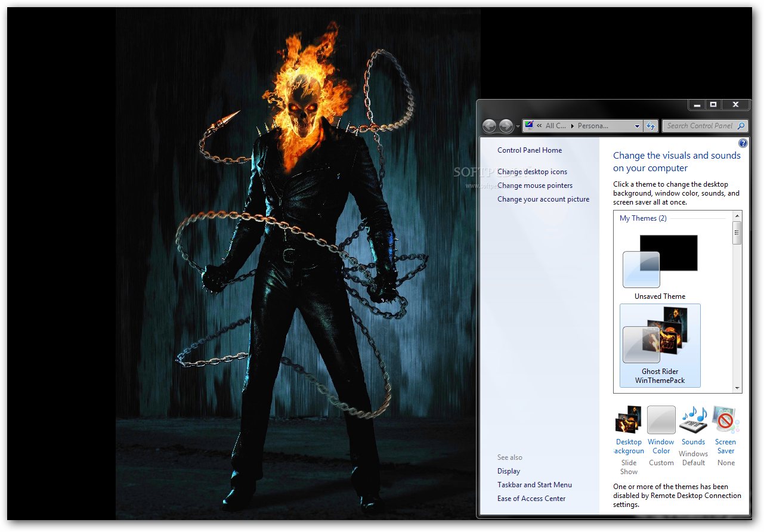Click the themes list scroll up arrow
764x532 pixels.
[737, 216]
